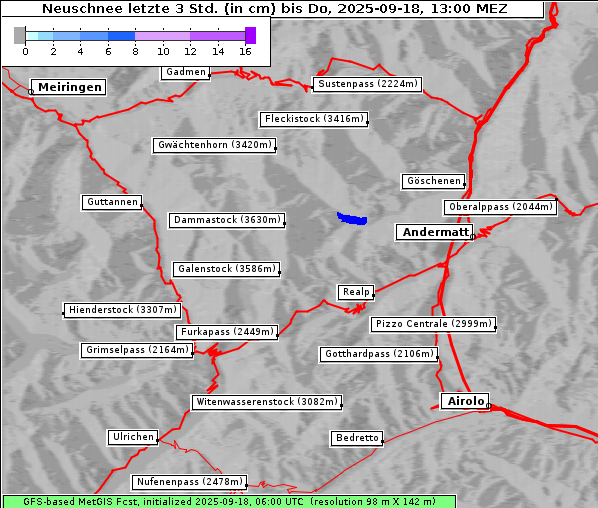Screen dimensions: 598x508
Task: Select the Andermatt town label
Action: (435, 232)
